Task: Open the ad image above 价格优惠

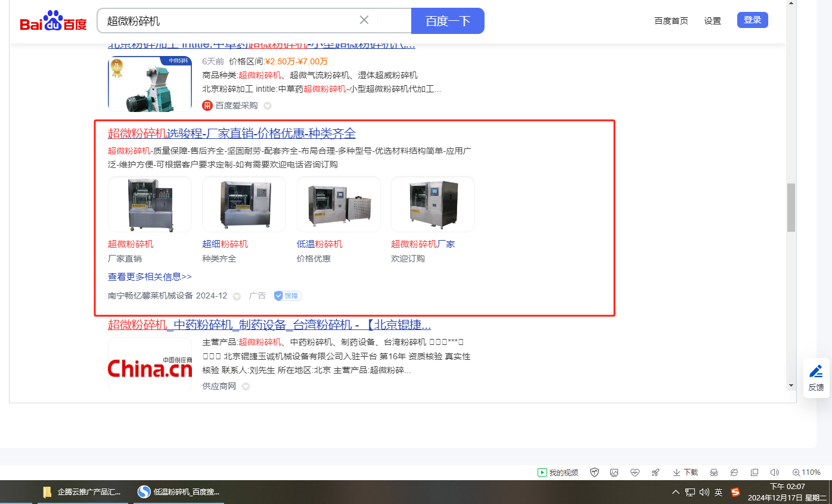Action: point(339,204)
